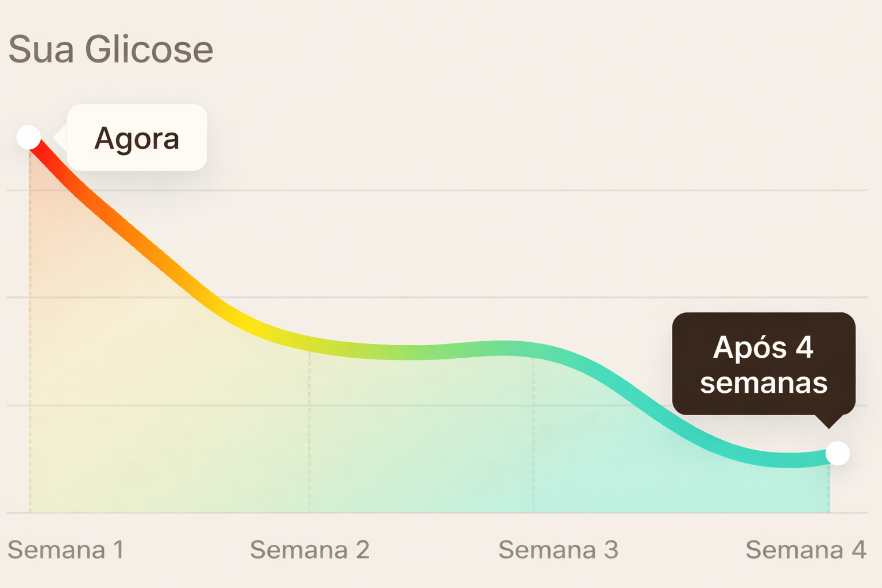Select the "Semana 2" axis label
Viewport: 882px width, 588px height.
(310, 550)
